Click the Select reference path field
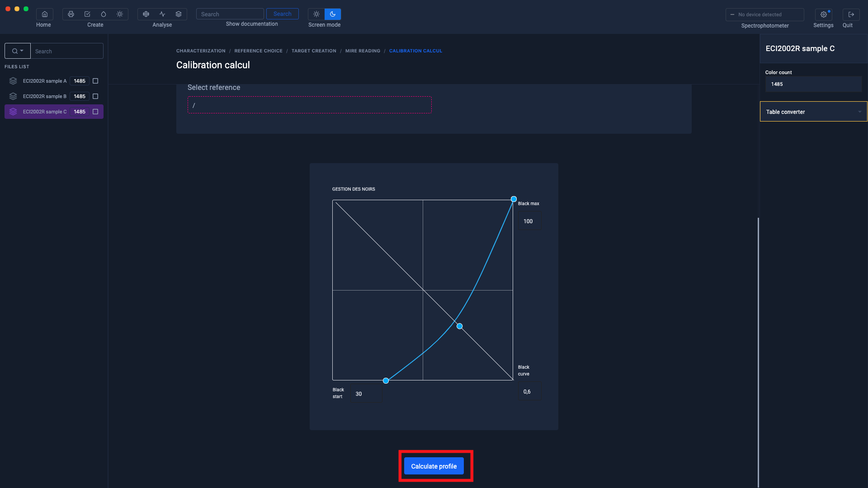The width and height of the screenshot is (868, 488). [x=310, y=105]
